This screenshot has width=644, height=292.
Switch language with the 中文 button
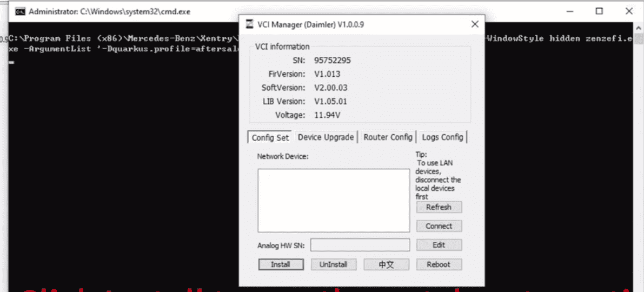(x=386, y=264)
